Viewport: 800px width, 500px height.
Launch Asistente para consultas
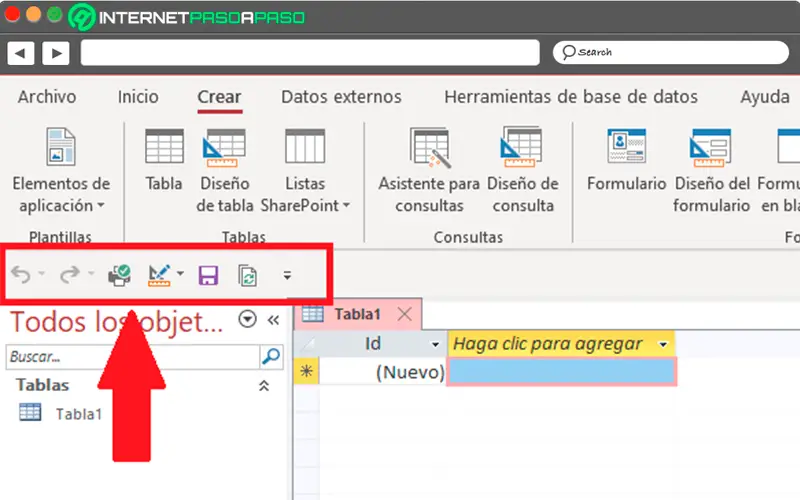429,171
